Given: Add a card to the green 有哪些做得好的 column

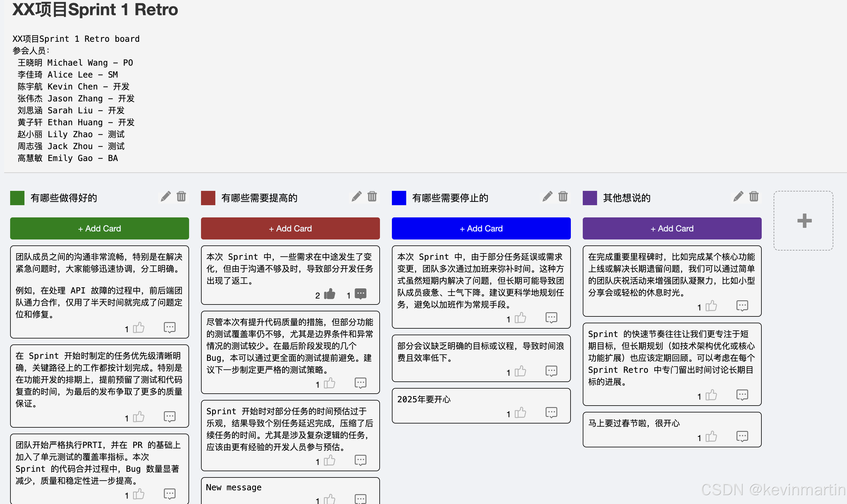Looking at the screenshot, I should point(100,228).
